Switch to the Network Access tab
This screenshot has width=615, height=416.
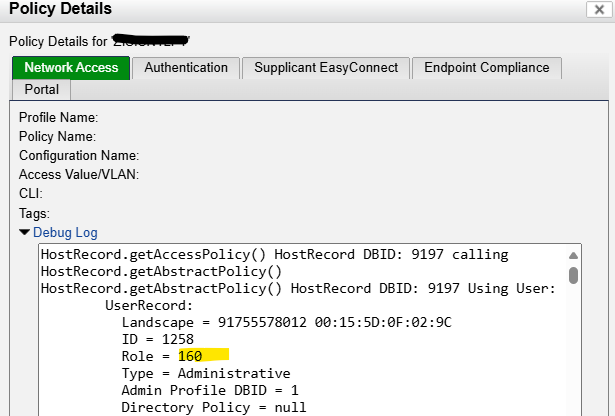coord(71,68)
